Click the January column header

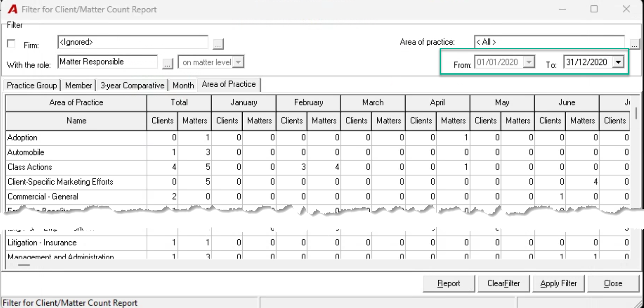(x=244, y=103)
